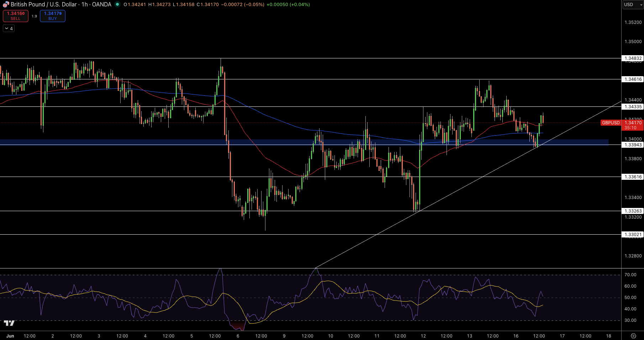The width and height of the screenshot is (644, 340).
Task: Click the 1.32800 price scale level
Action: click(x=633, y=256)
